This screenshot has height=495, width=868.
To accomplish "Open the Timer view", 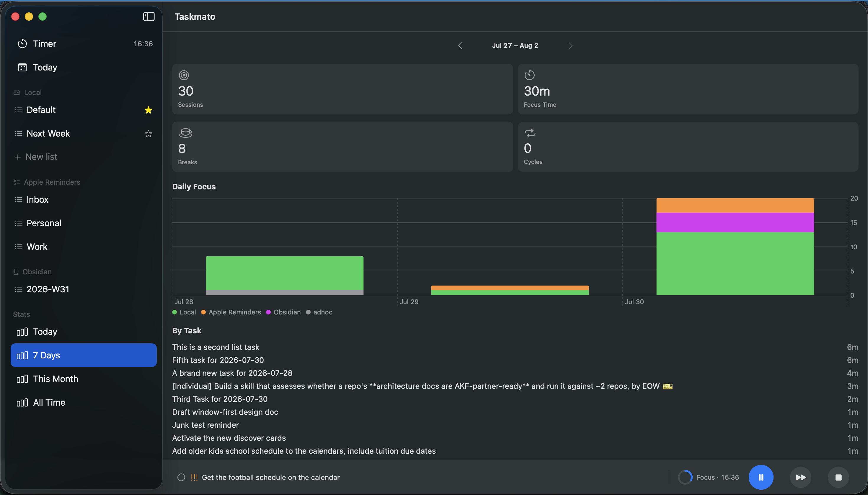I will pos(84,44).
